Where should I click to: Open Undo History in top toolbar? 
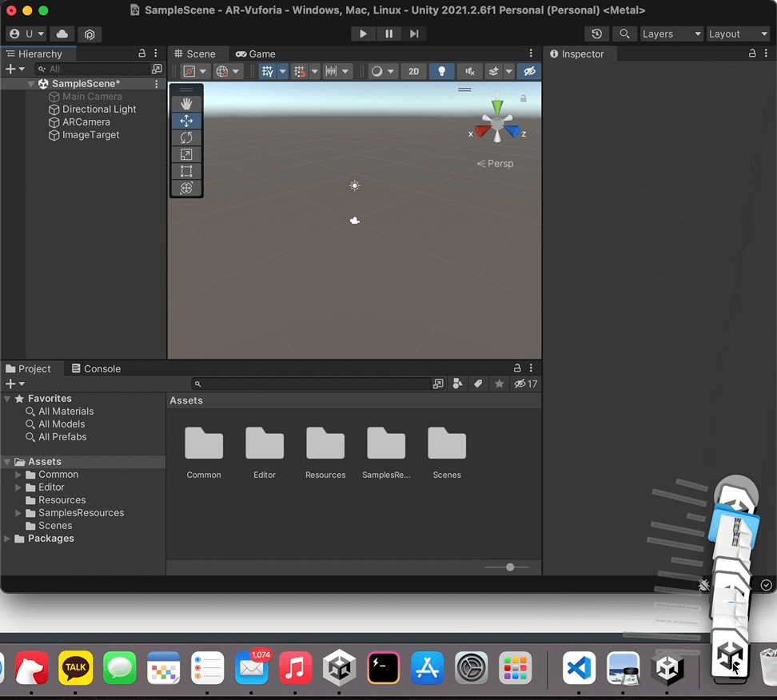(x=596, y=34)
